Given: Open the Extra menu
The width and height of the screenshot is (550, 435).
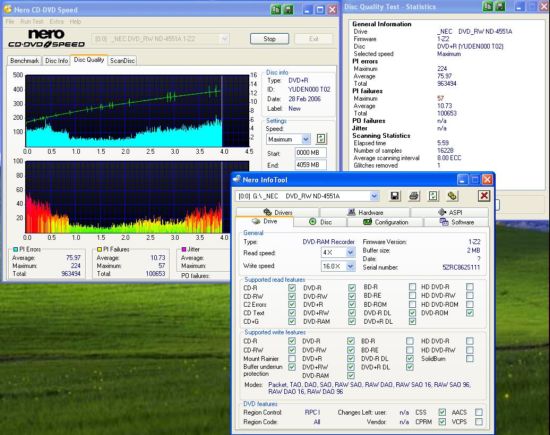Looking at the screenshot, I should point(56,22).
